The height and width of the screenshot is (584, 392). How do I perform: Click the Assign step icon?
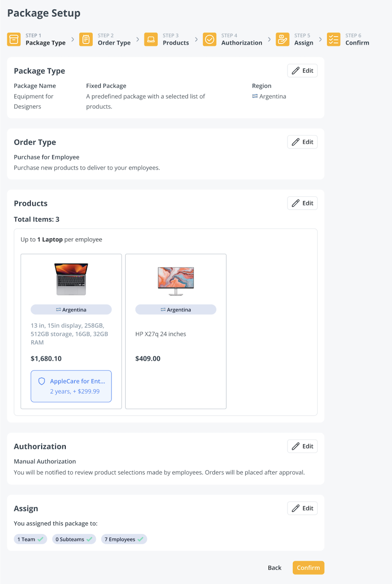coord(282,40)
